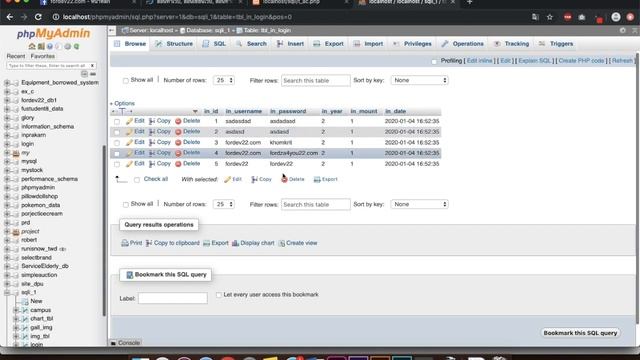
Task: Sort by the in_username column header
Action: point(244,111)
